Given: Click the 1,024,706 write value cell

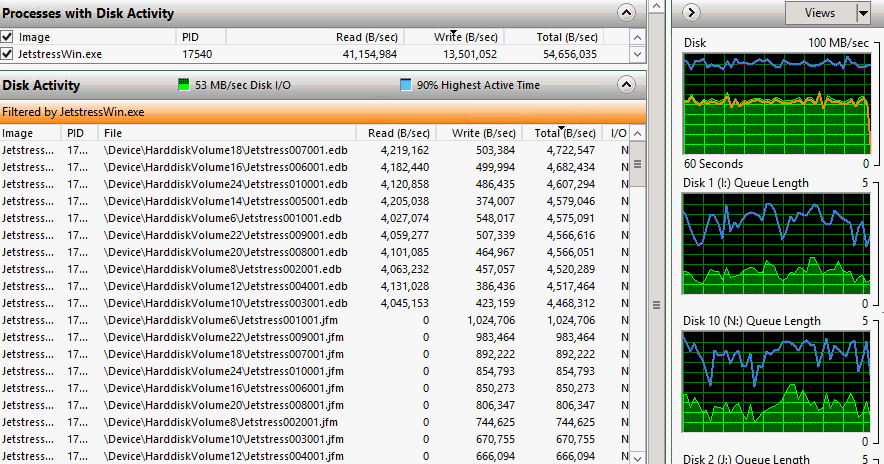Looking at the screenshot, I should [491, 320].
